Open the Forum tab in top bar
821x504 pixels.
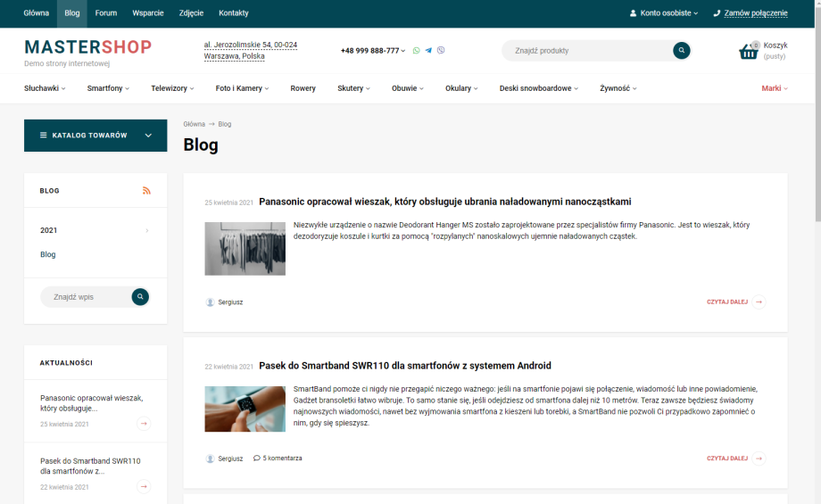coord(106,13)
